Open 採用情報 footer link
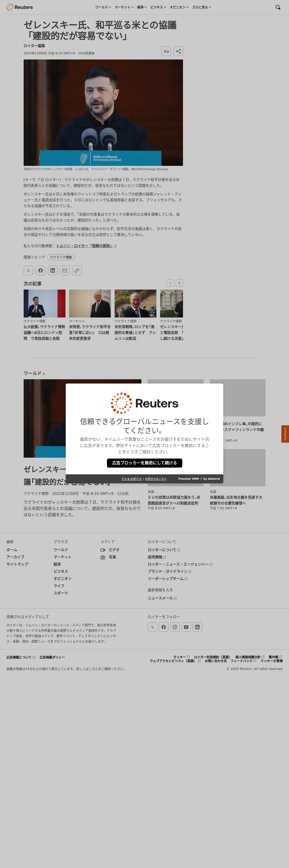289x868 pixels. point(157,557)
